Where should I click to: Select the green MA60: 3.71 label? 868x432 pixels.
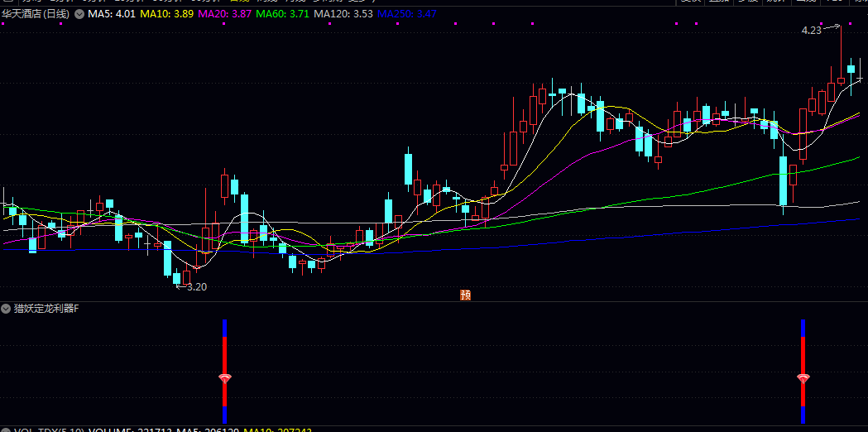pyautogui.click(x=283, y=14)
